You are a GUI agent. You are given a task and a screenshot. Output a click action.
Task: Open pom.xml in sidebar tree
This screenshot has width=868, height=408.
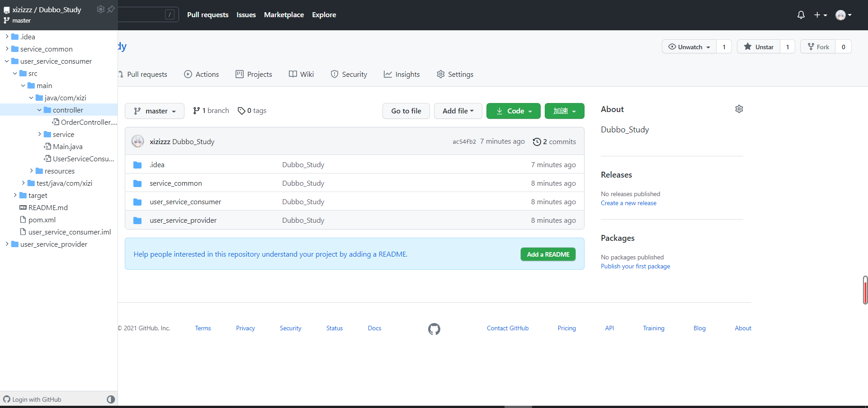coord(38,220)
